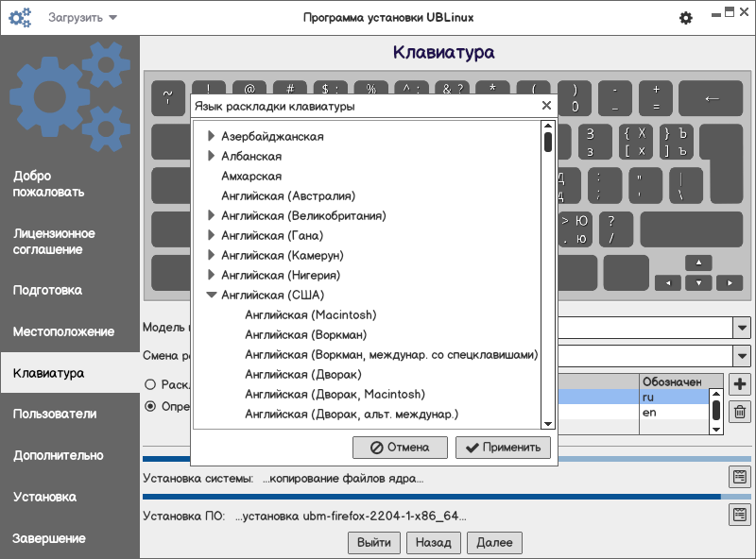Click the Ъ bracket key on keyboard preview

click(676, 143)
